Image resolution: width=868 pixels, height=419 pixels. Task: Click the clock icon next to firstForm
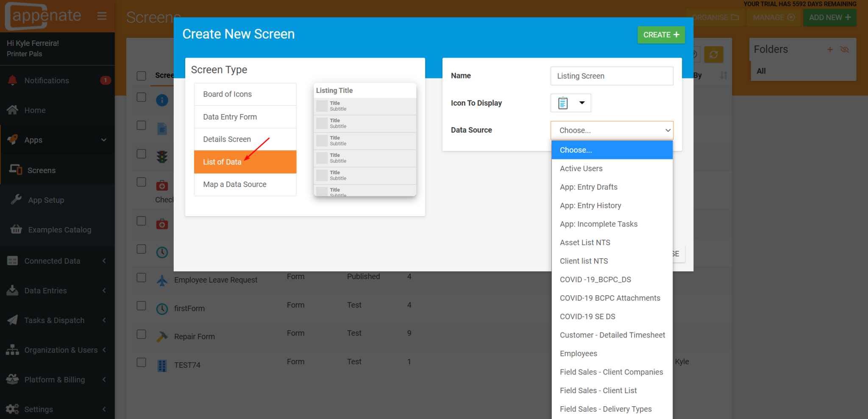(x=162, y=309)
